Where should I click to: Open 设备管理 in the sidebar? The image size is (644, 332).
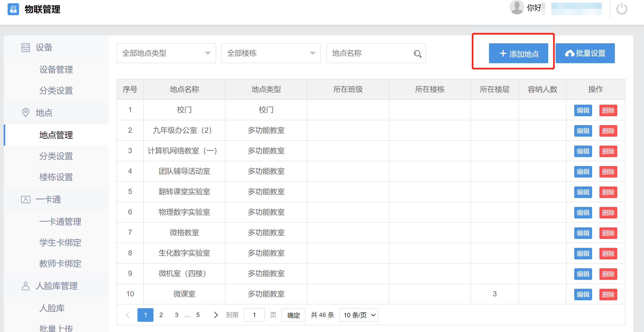coord(56,69)
